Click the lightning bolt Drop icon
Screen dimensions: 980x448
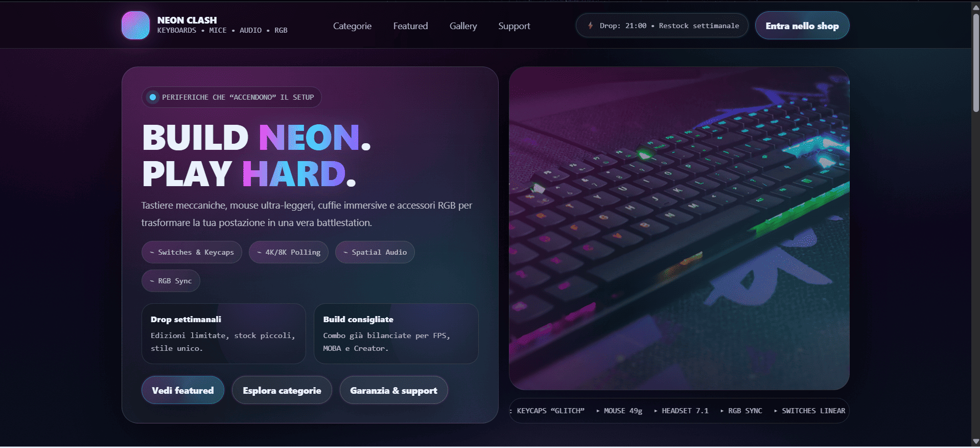[591, 26]
